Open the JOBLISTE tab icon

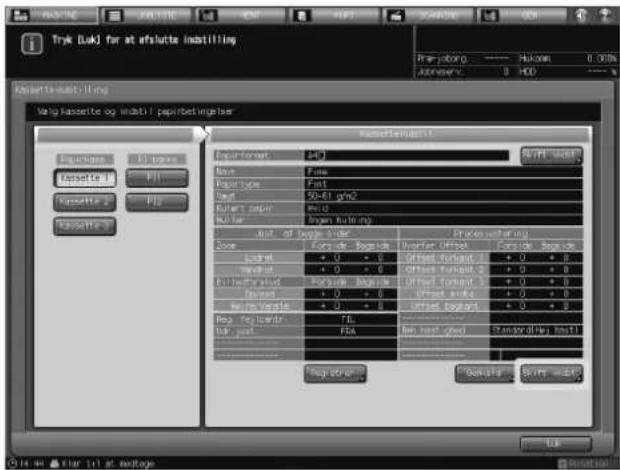114,16
